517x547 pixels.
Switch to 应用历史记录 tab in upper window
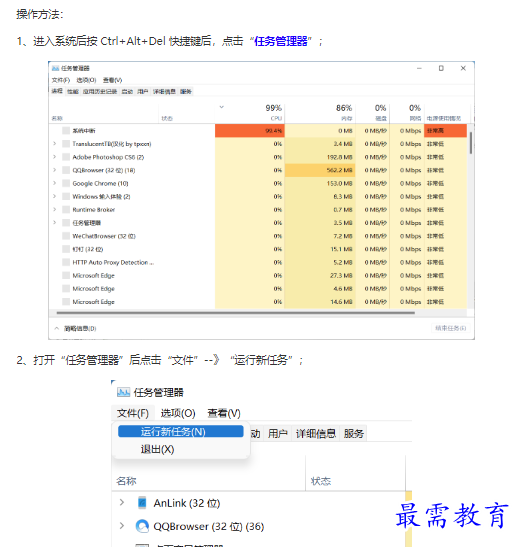coord(100,91)
